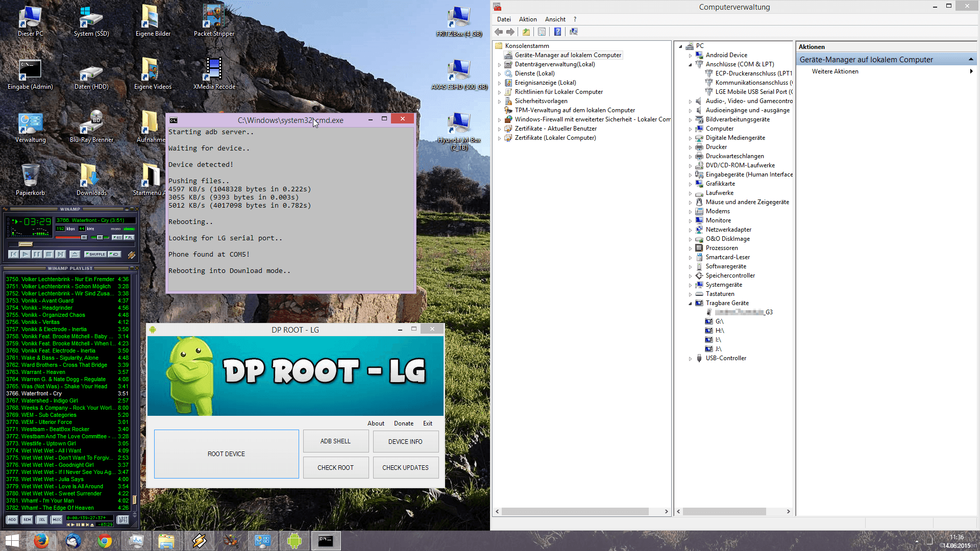Open Papierkorb recycle bin icon
Viewport: 980px width, 551px height.
[x=30, y=180]
